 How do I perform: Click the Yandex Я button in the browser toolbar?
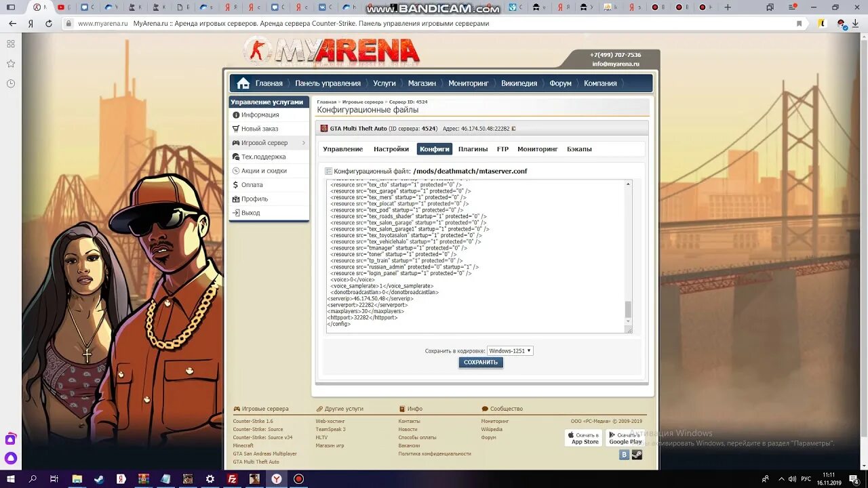point(31,23)
